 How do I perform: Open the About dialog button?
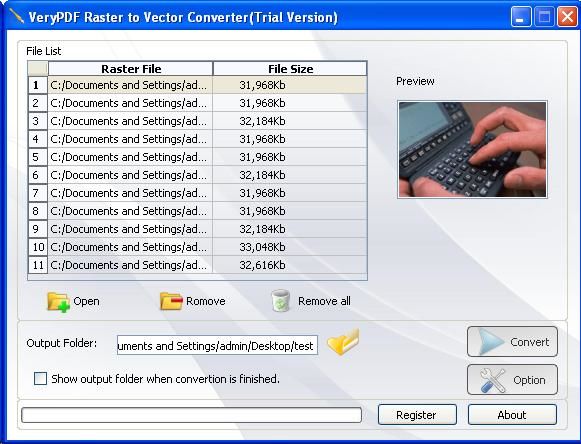point(512,415)
